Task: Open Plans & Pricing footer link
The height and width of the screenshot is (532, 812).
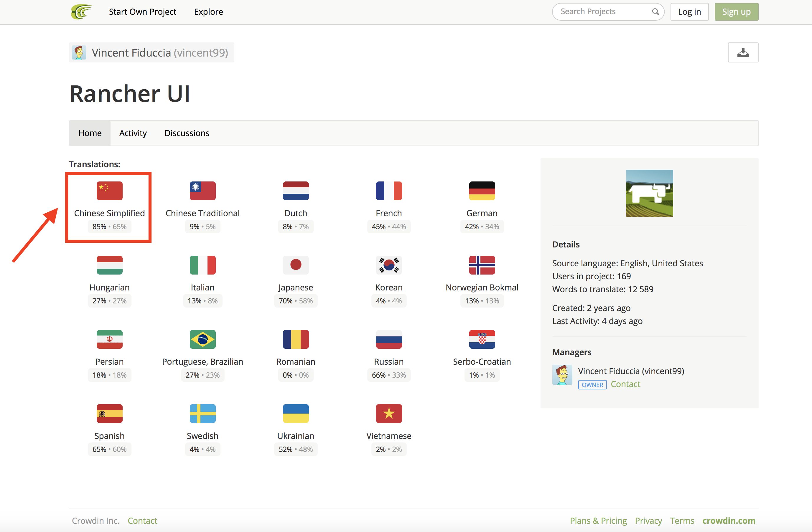Action: tap(598, 521)
